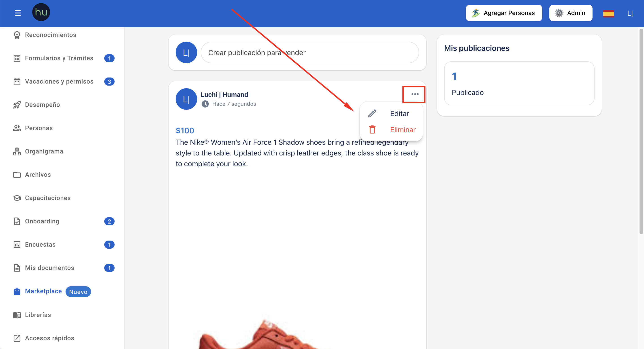The height and width of the screenshot is (349, 644).
Task: Click the Vacaciones calendar icon
Action: pos(17,82)
